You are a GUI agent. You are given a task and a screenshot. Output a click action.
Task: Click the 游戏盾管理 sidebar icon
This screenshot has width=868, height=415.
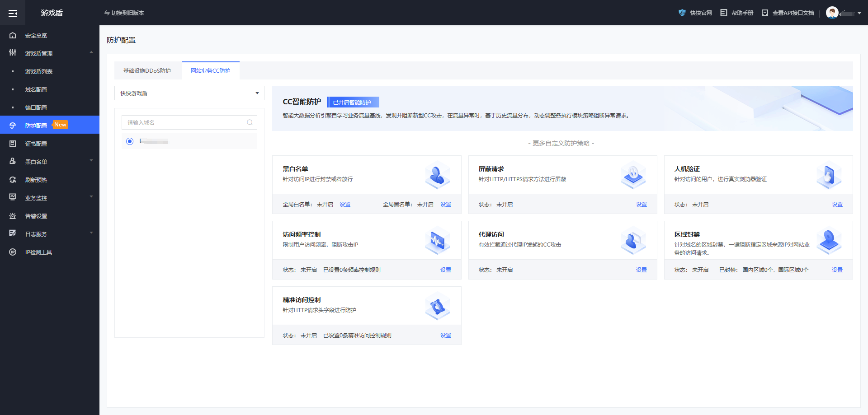tap(12, 53)
